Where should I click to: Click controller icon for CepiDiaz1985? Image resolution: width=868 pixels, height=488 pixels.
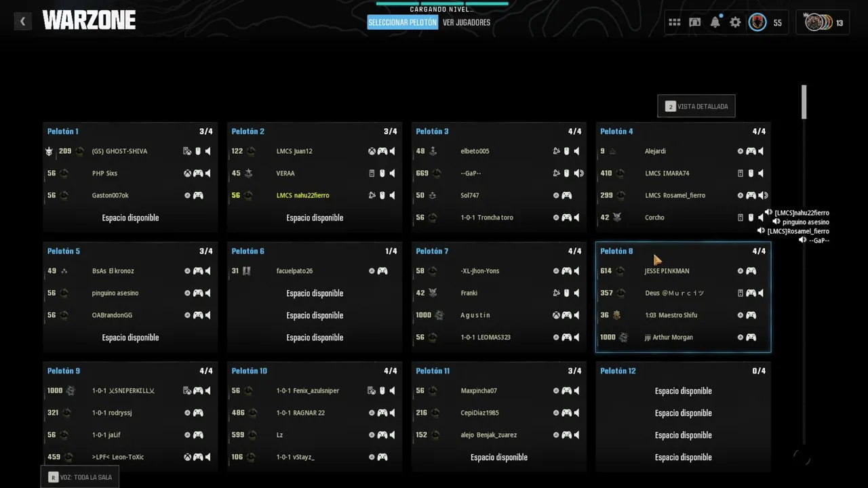566,413
